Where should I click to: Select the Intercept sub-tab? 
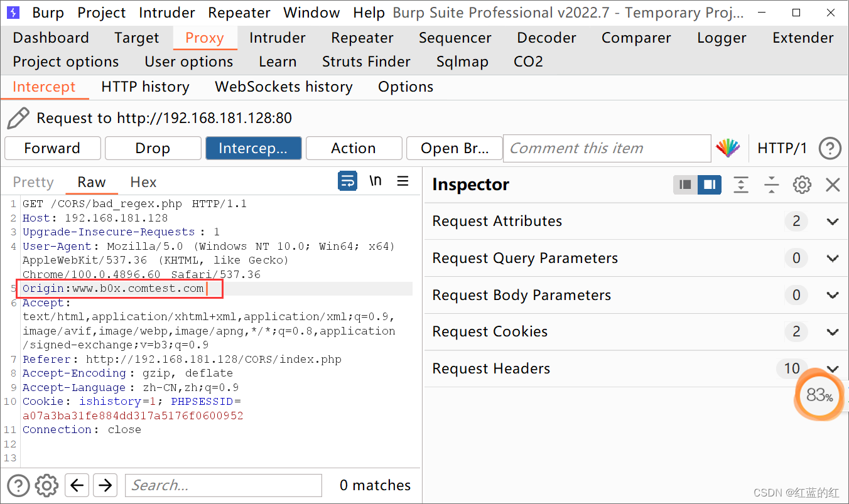(x=44, y=87)
